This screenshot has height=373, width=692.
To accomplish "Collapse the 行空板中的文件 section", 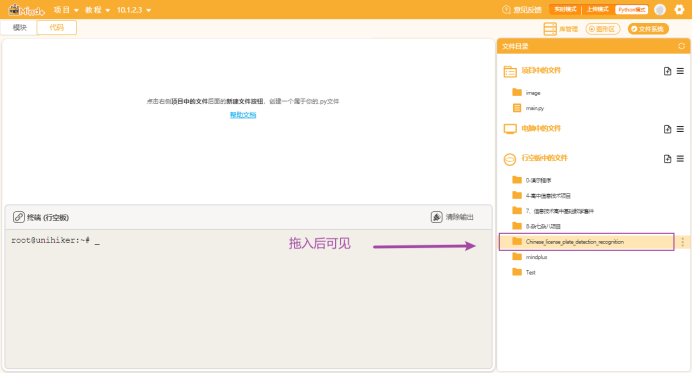I will click(544, 158).
